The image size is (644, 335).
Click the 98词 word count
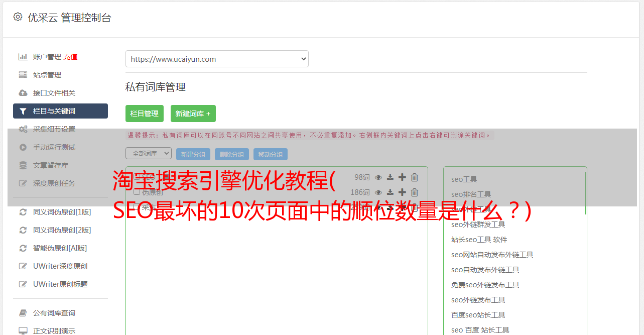point(362,177)
